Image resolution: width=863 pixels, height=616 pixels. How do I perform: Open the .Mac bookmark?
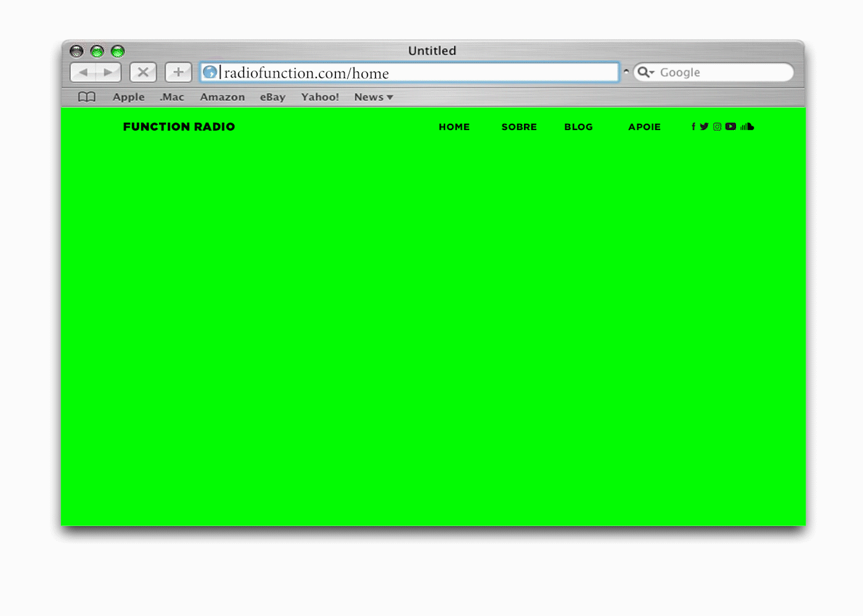coord(172,97)
